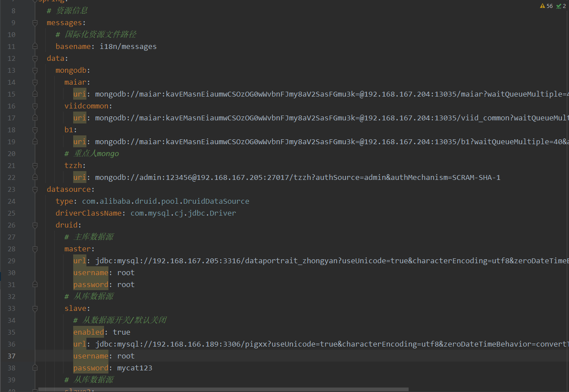Click line number 20 in the gutter

[x=11, y=153]
